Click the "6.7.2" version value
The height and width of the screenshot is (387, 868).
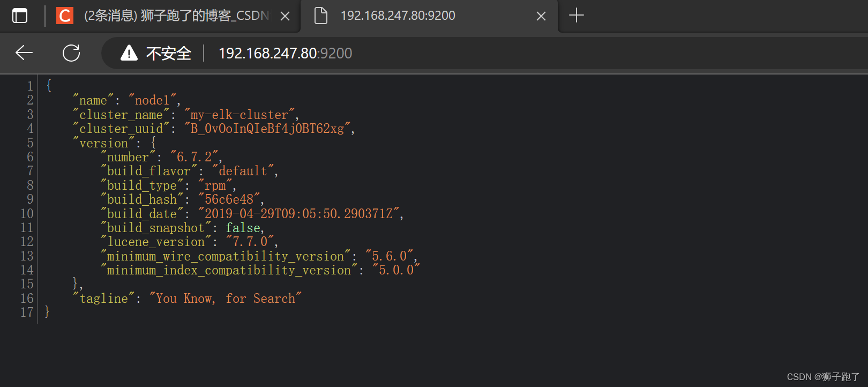pos(194,157)
